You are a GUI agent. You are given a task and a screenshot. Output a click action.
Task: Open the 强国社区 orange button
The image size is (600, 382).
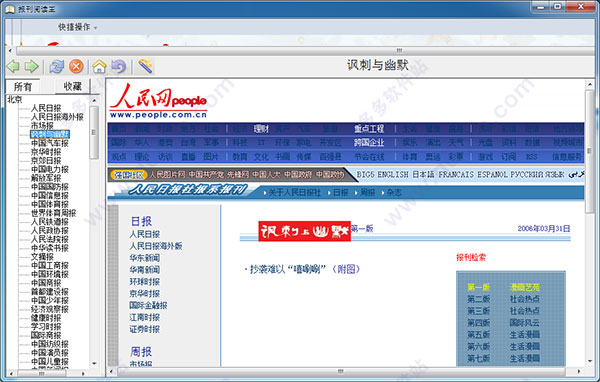click(129, 175)
